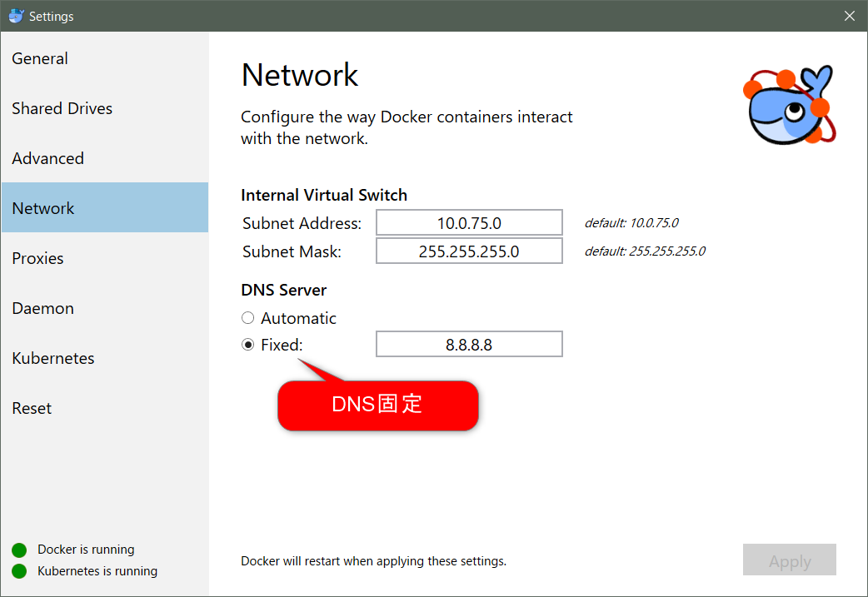
Task: Select Fixed DNS server radio button
Action: click(248, 345)
